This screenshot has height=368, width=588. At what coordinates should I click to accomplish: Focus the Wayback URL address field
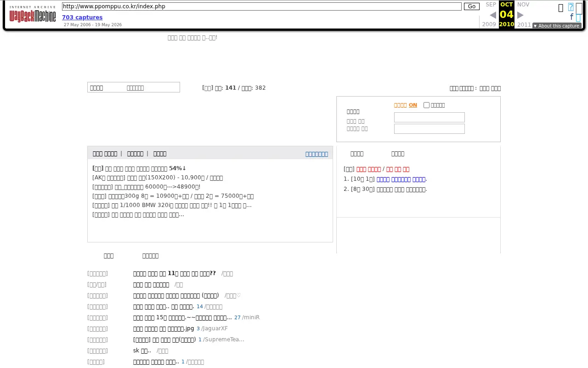coord(261,6)
